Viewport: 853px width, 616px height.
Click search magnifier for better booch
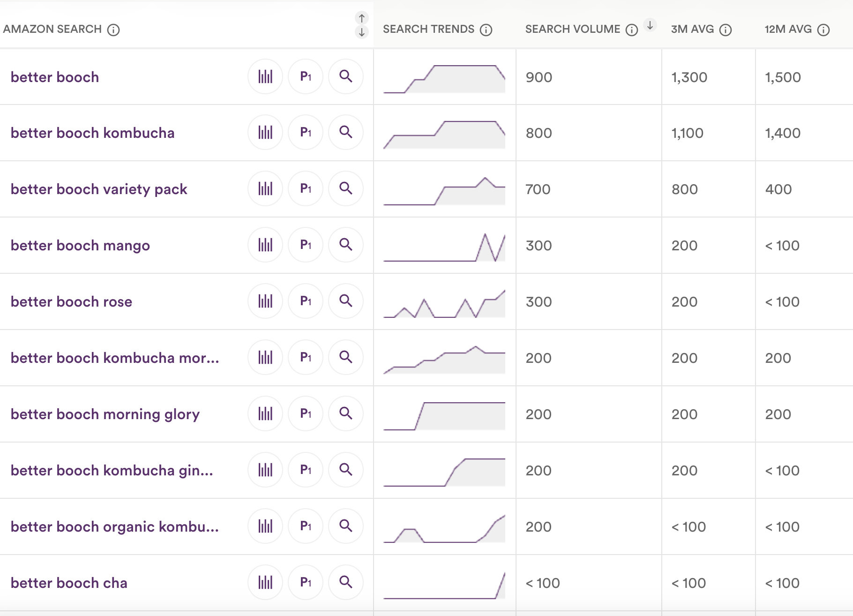tap(346, 76)
